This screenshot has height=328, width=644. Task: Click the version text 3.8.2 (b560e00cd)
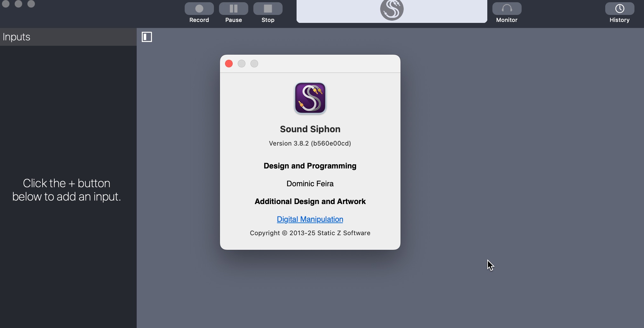pos(310,143)
